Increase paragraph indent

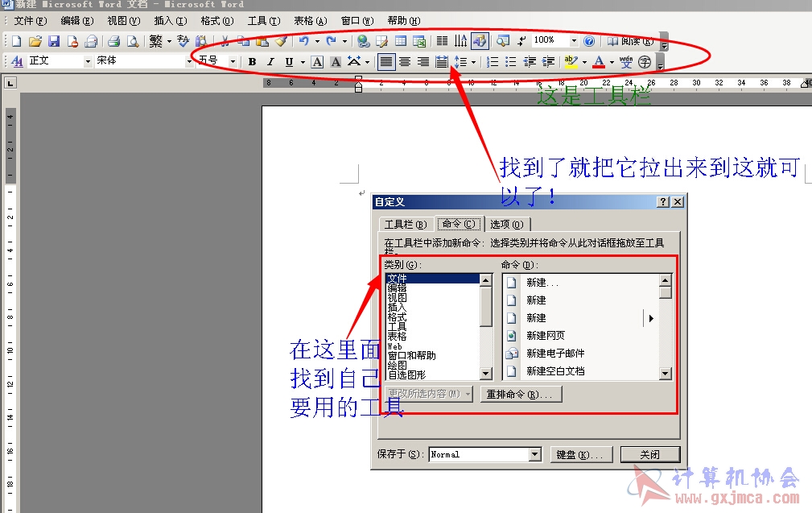pyautogui.click(x=548, y=62)
